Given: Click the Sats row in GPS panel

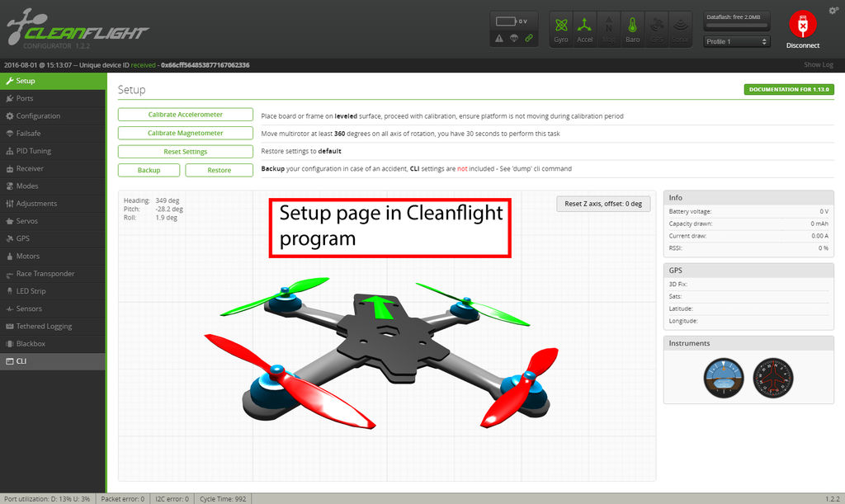Looking at the screenshot, I should coord(748,296).
